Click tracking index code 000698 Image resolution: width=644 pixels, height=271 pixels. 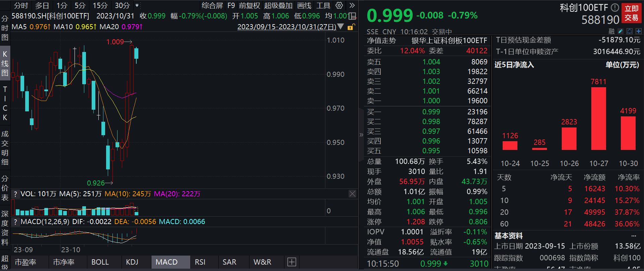(x=552, y=258)
